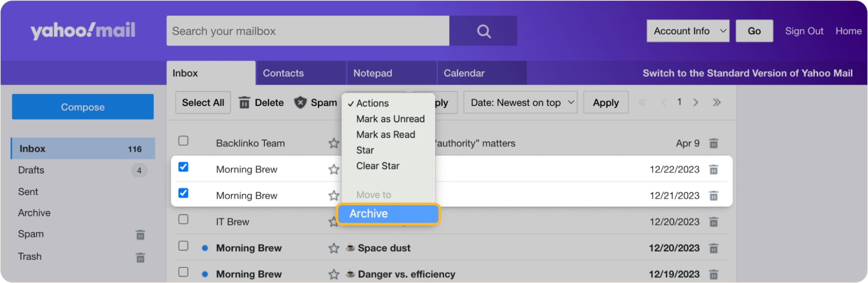Trash the Danger vs. efficiency email
The image size is (868, 283).
tap(713, 274)
